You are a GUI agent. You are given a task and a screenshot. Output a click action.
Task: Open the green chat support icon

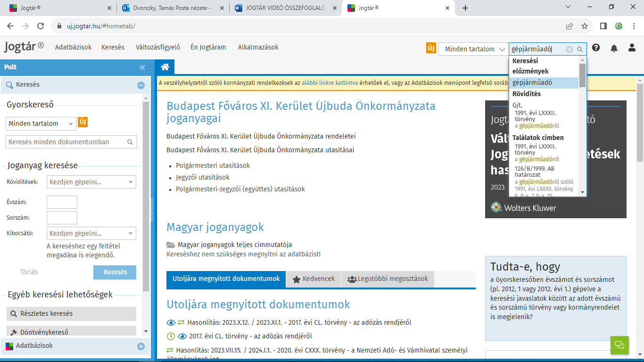[x=619, y=345]
